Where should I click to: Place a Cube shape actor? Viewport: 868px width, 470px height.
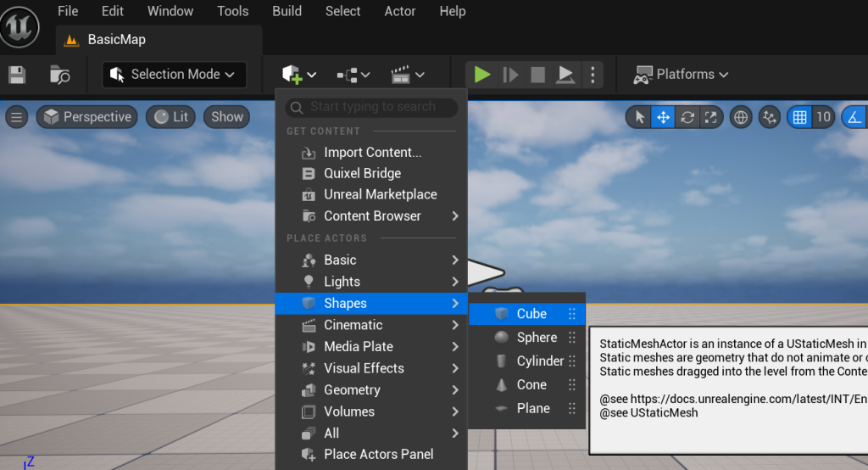tap(526, 314)
